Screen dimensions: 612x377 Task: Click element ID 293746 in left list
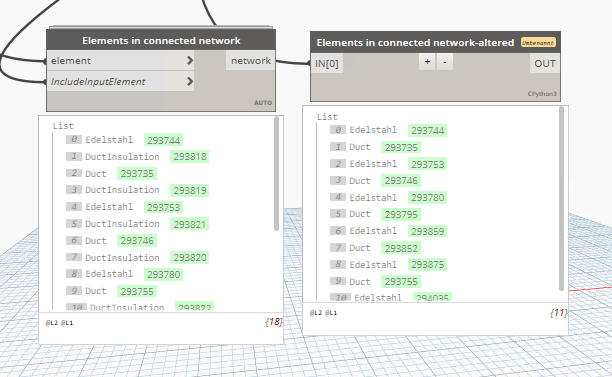coord(137,241)
